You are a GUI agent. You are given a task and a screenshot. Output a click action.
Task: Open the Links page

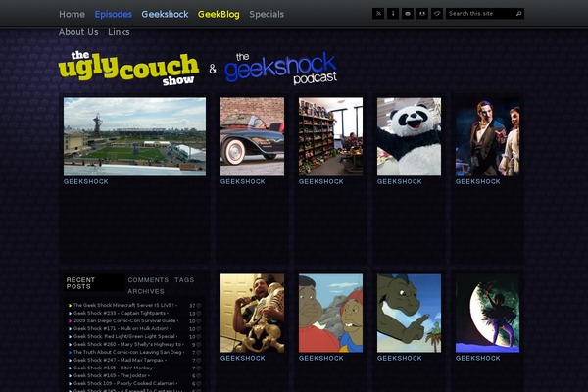pos(119,32)
